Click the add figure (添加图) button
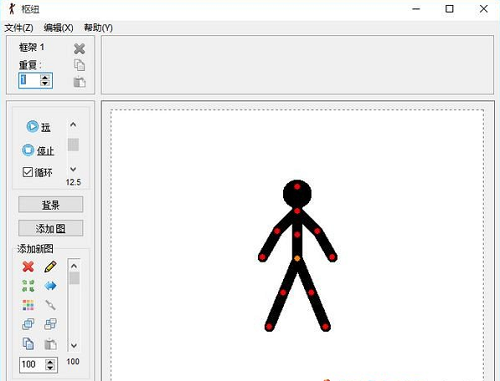This screenshot has height=381, width=500. pyautogui.click(x=51, y=228)
